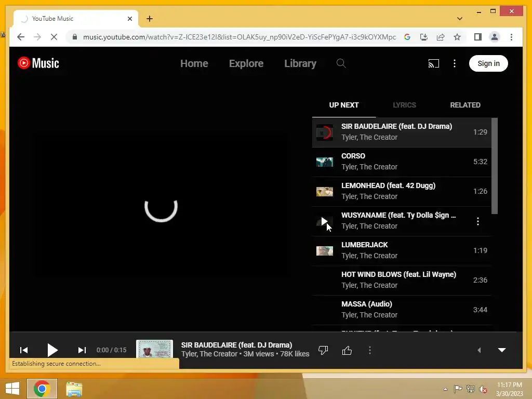Select CORSO in the queue

402,162
